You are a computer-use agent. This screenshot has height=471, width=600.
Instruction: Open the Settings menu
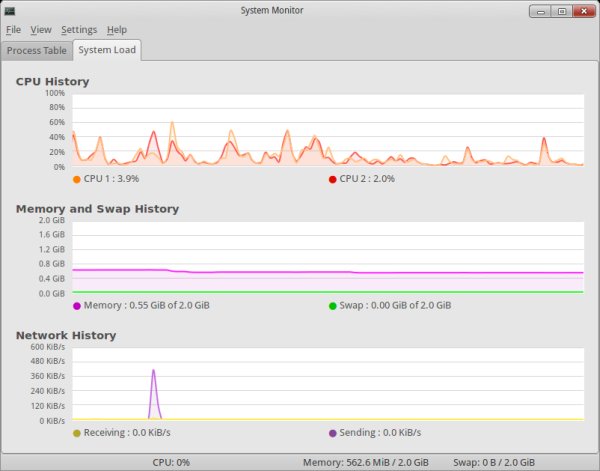click(x=79, y=30)
